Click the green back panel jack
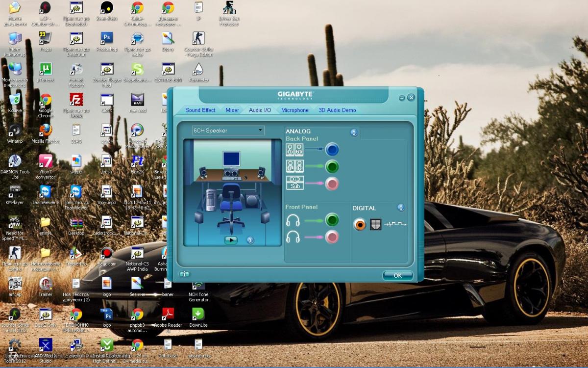 [332, 167]
